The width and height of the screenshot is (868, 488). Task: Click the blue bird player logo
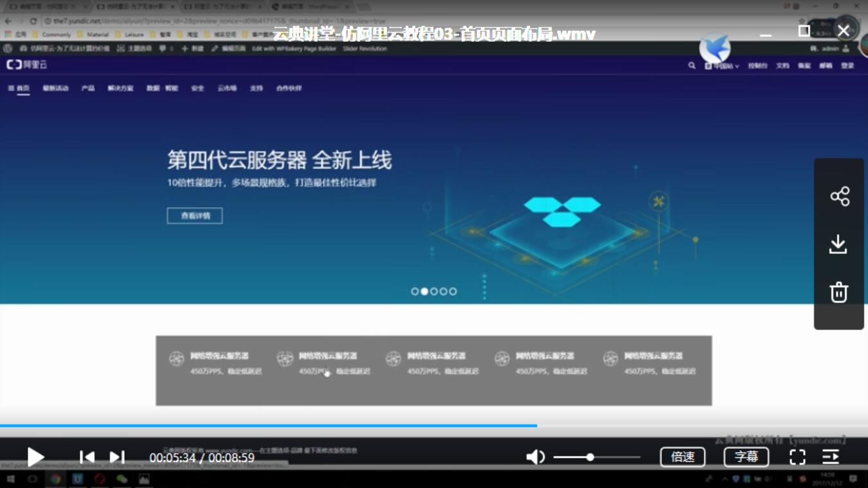[x=714, y=48]
